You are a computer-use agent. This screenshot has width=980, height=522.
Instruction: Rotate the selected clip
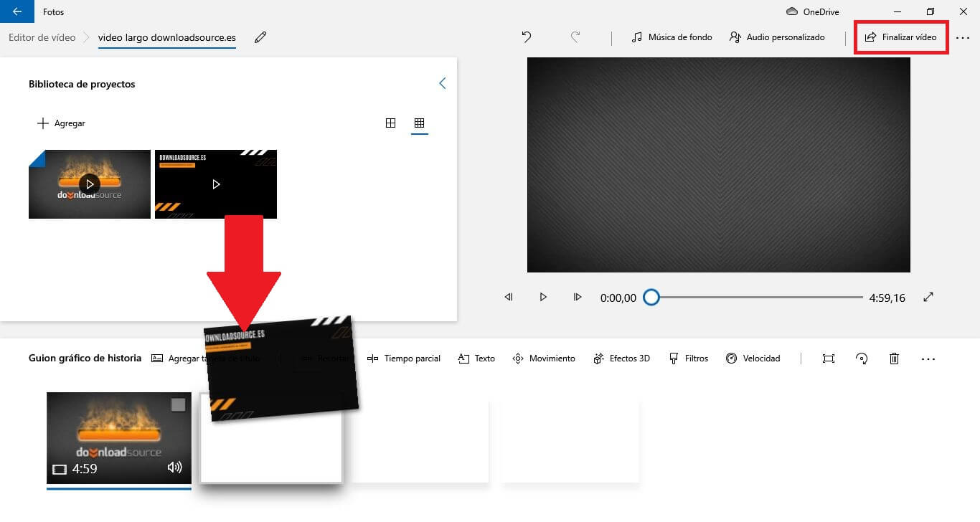[x=862, y=359]
